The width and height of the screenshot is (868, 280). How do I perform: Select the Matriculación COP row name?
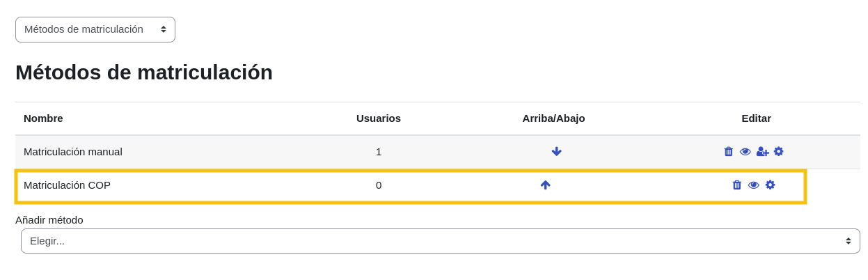(67, 185)
